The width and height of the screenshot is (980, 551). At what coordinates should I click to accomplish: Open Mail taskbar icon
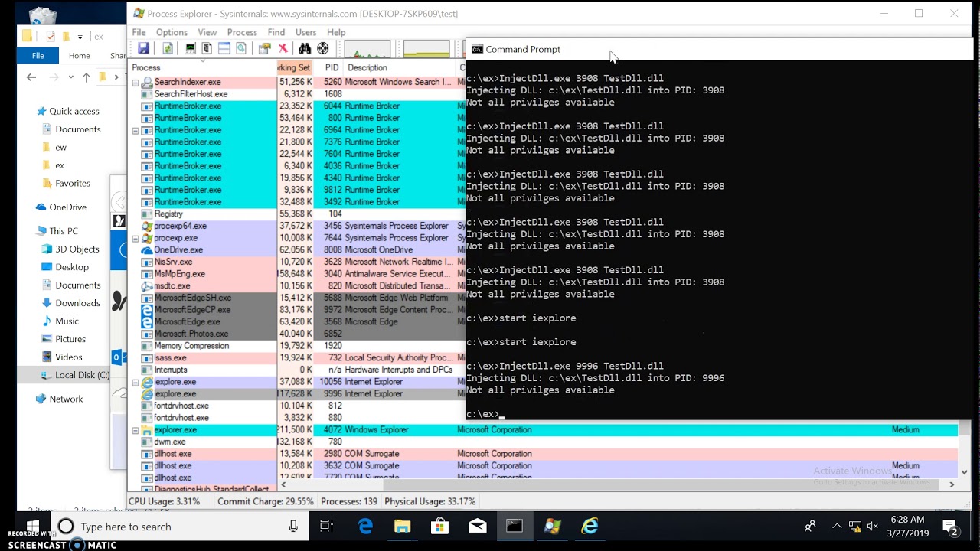(477, 527)
